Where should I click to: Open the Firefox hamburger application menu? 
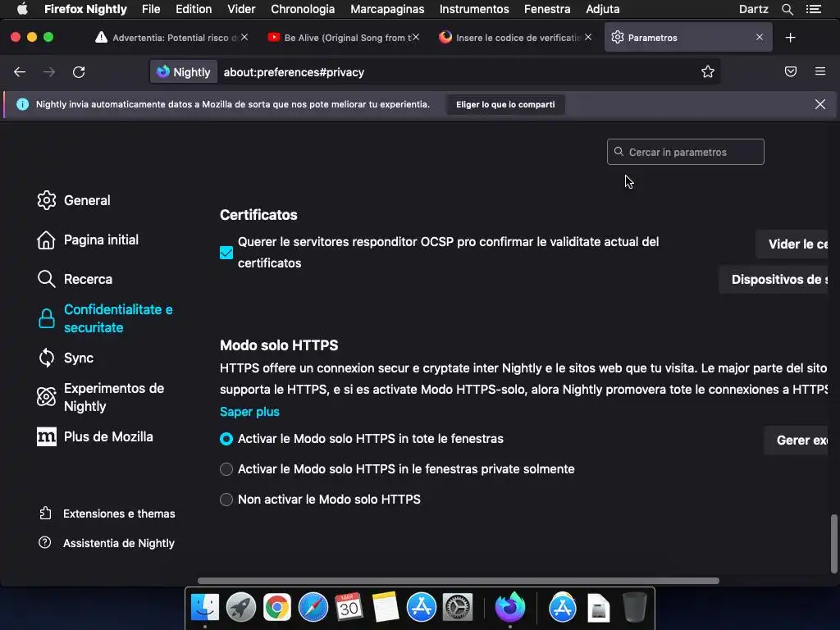[820, 71]
